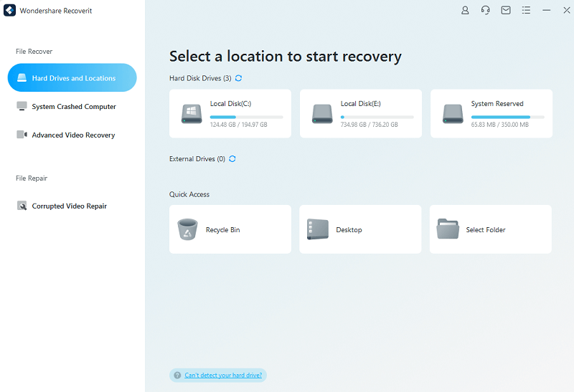Choose Local Disk(E:) for recovery
This screenshot has width=574, height=392.
click(x=361, y=113)
